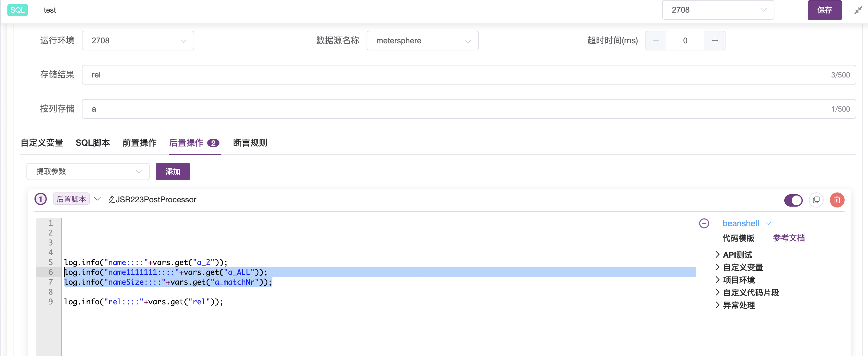Duplicate the post script with copy icon
868x356 pixels.
click(817, 200)
